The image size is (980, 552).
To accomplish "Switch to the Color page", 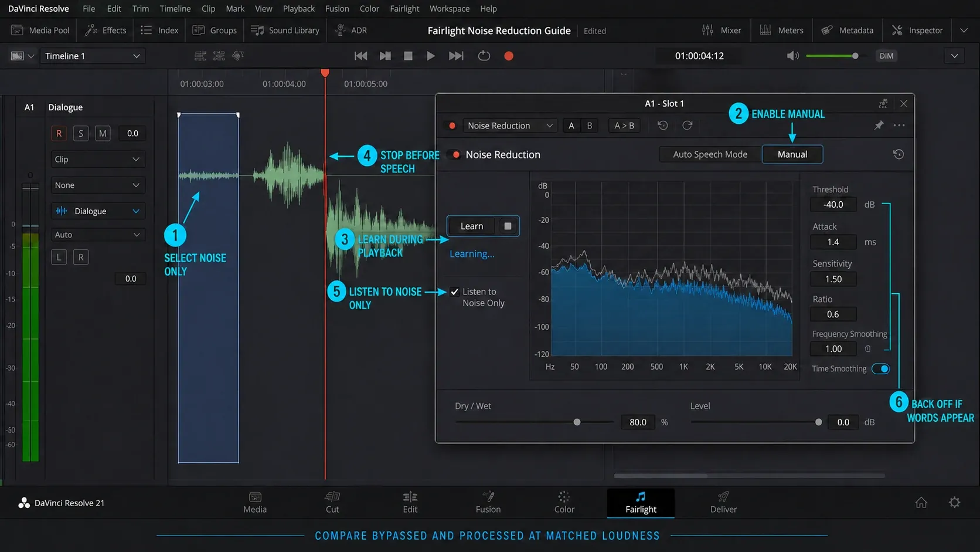I will [564, 503].
